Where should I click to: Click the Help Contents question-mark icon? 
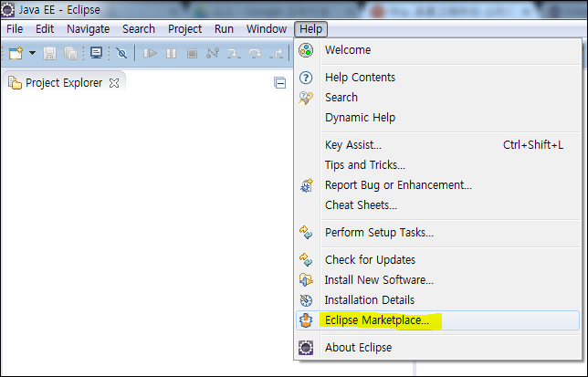coord(306,78)
